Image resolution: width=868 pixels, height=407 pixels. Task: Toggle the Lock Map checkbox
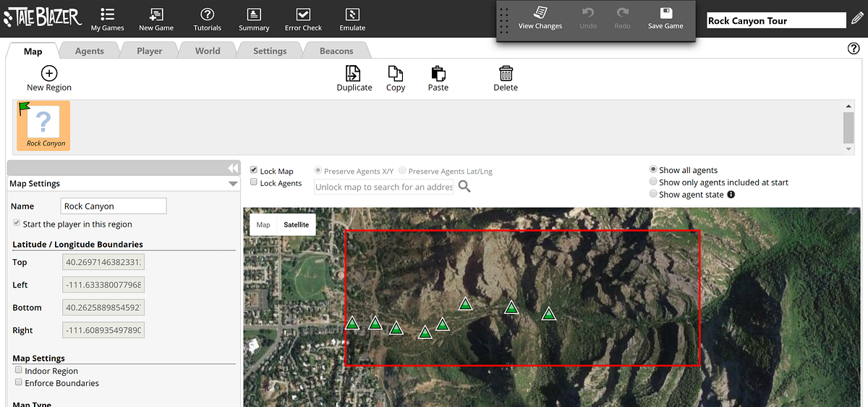coord(254,170)
